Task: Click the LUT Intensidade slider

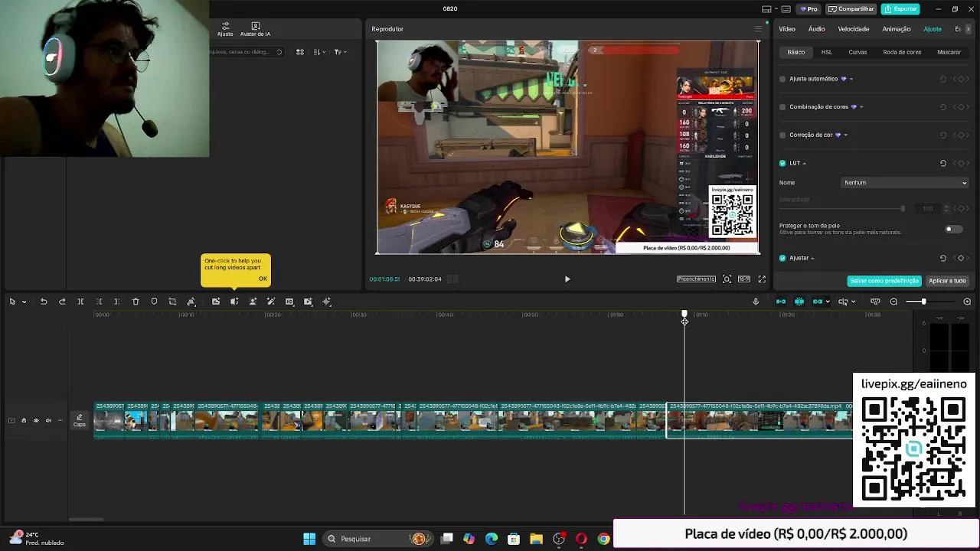Action: pos(842,209)
